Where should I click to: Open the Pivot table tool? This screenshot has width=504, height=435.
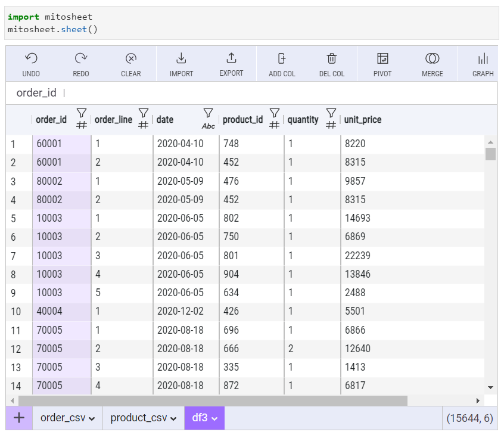pyautogui.click(x=382, y=58)
